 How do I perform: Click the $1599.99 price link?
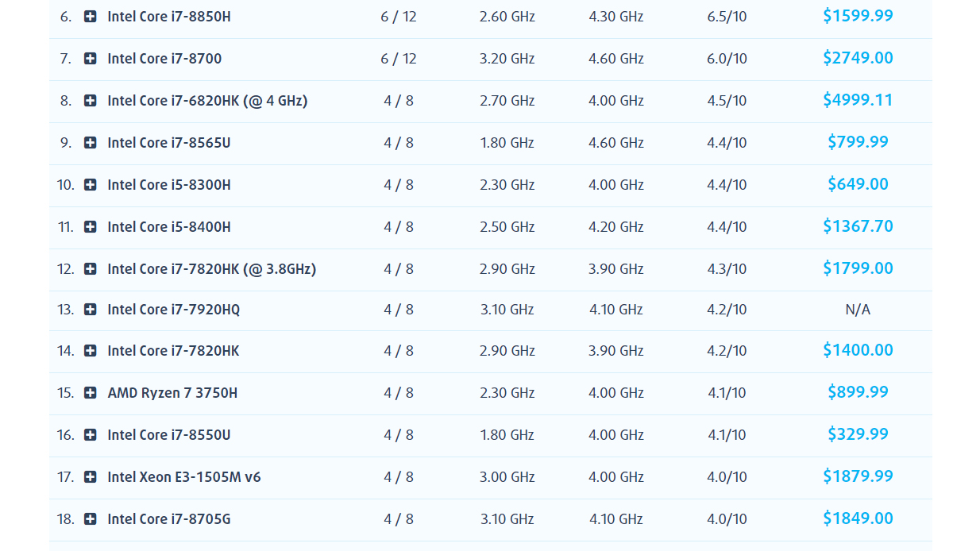tap(858, 15)
